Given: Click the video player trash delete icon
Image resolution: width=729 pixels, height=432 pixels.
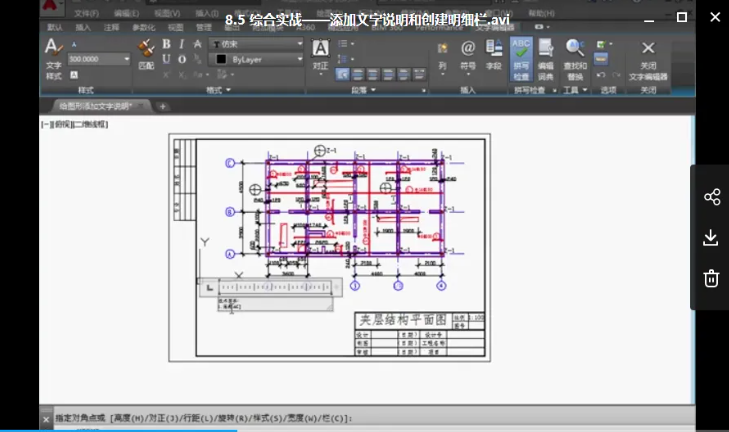Looking at the screenshot, I should [x=711, y=278].
